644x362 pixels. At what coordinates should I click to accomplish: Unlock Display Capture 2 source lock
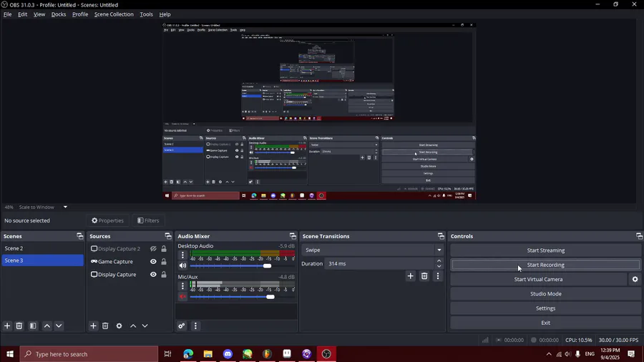164,249
